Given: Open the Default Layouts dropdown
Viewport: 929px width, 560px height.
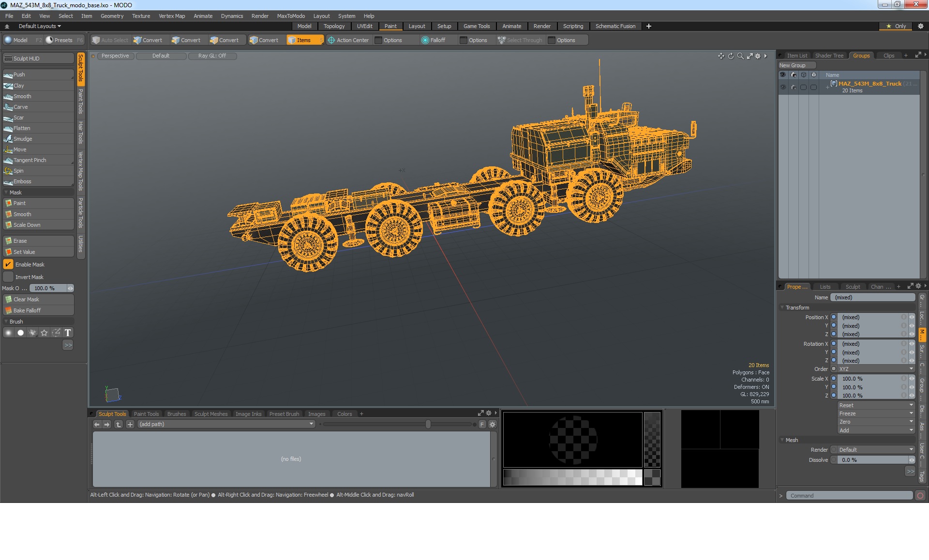Looking at the screenshot, I should (x=40, y=26).
